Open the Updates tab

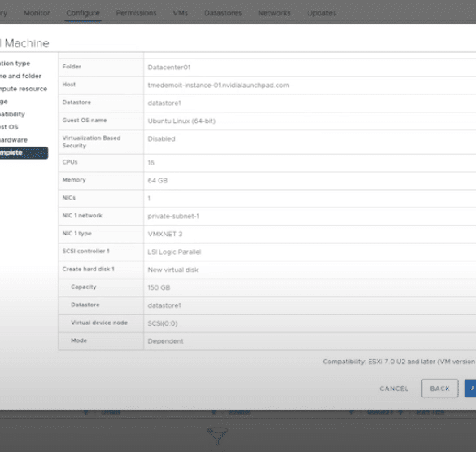[x=321, y=13]
